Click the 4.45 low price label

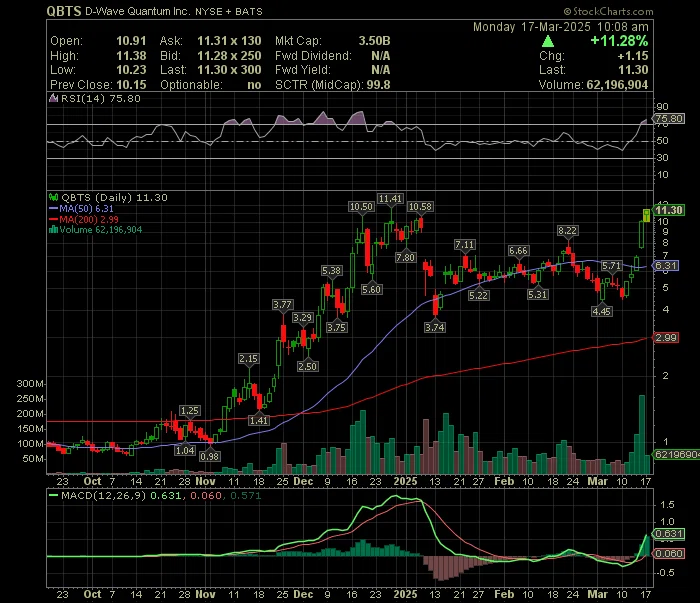(x=601, y=312)
